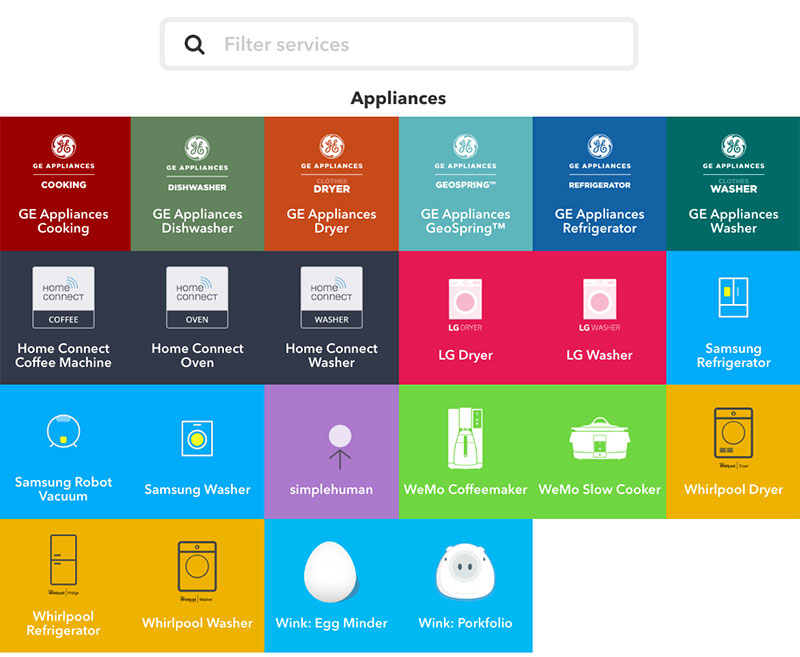This screenshot has height=657, width=800.
Task: Open the GE Appliances Cooking service
Action: point(65,184)
